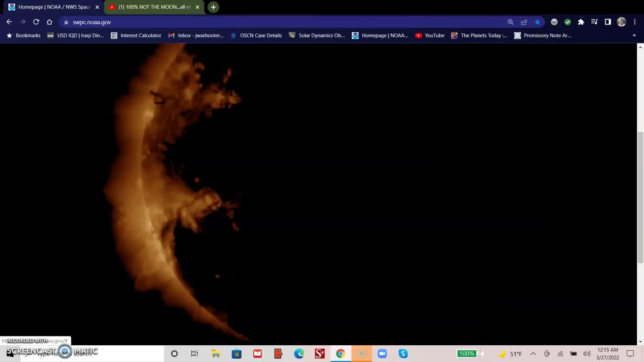Open the green checkmark extension
Image resolution: width=644 pixels, height=362 pixels.
568,22
